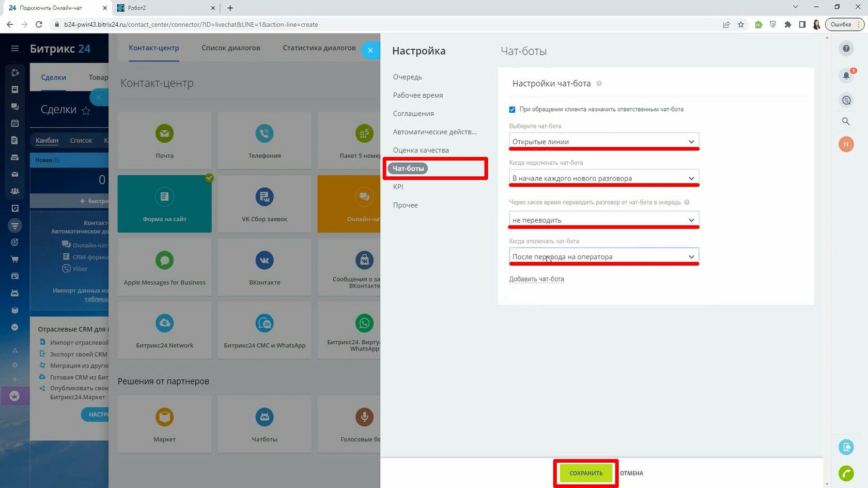Click the star next to Сделки title
Viewport: 868px width, 488px height.
86,111
